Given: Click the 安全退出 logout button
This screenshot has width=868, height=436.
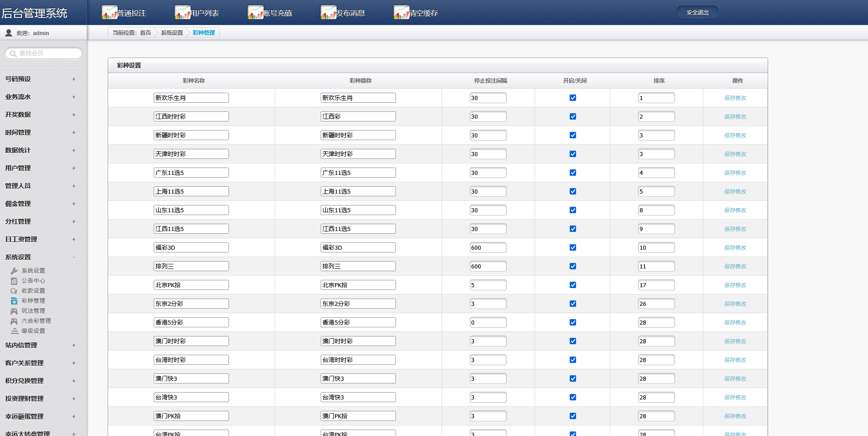Looking at the screenshot, I should pos(697,12).
